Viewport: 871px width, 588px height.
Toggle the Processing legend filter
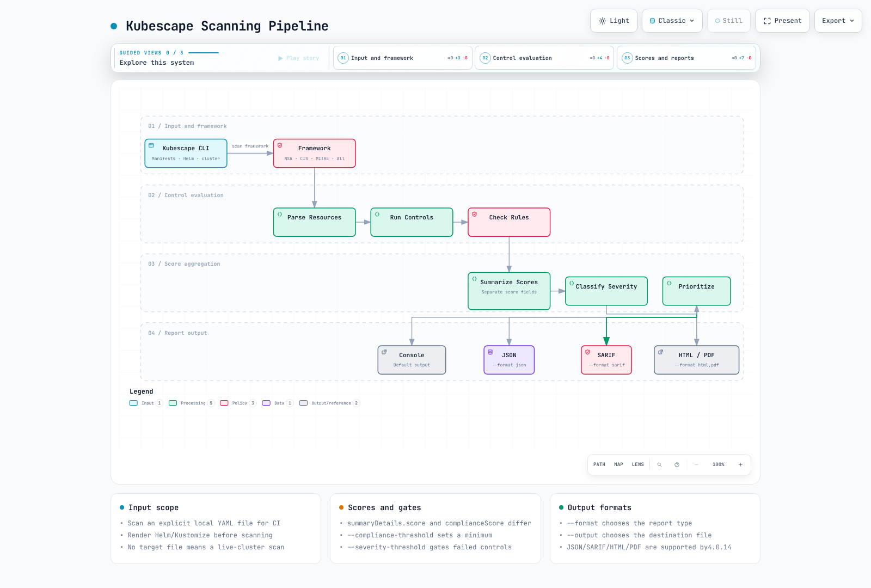pyautogui.click(x=192, y=403)
